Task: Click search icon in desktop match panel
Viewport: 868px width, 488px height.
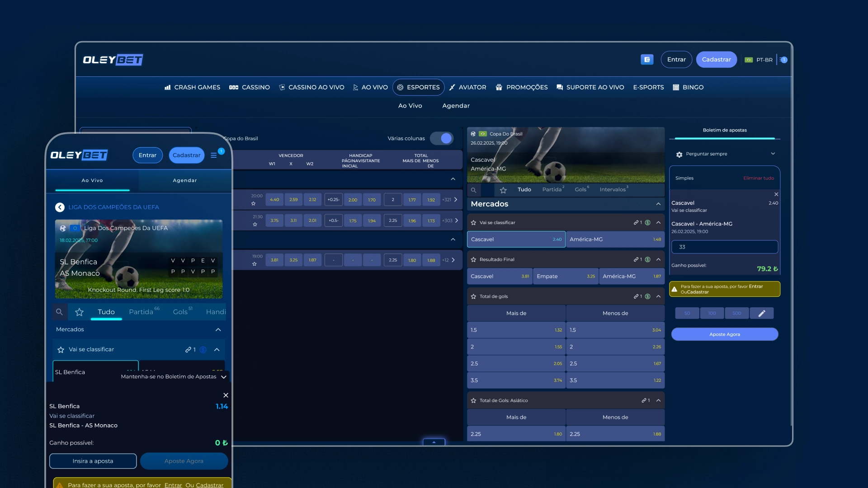Action: (473, 190)
